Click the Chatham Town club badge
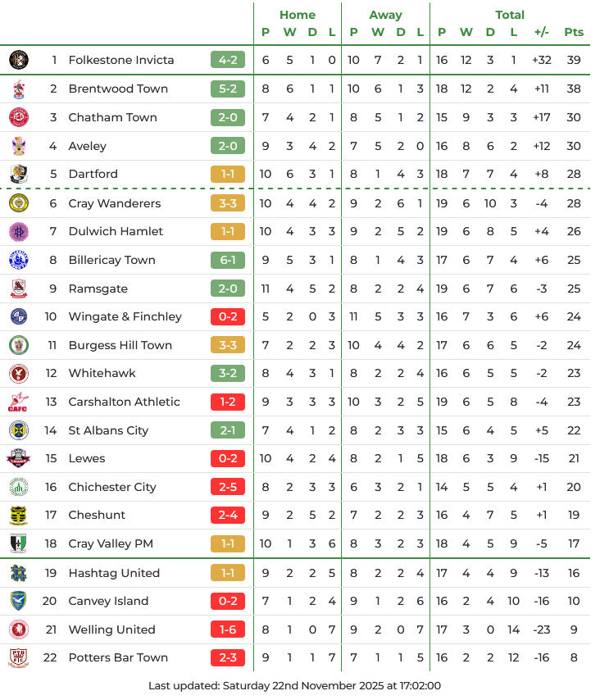Image resolution: width=600 pixels, height=700 pixels. [19, 117]
